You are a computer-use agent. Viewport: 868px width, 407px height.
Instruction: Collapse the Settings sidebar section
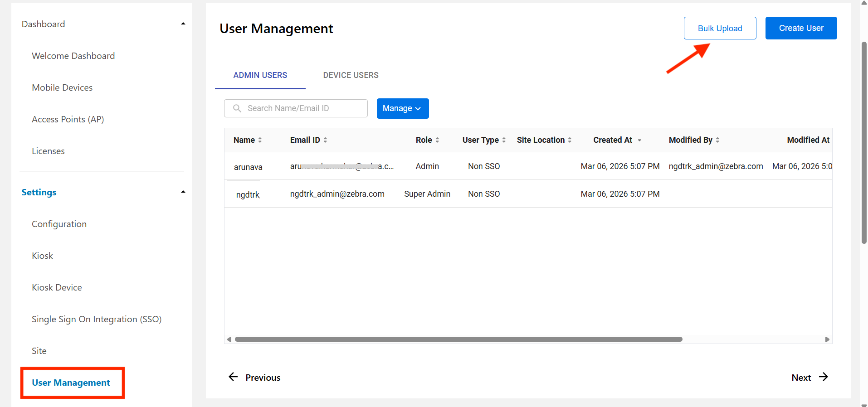183,192
